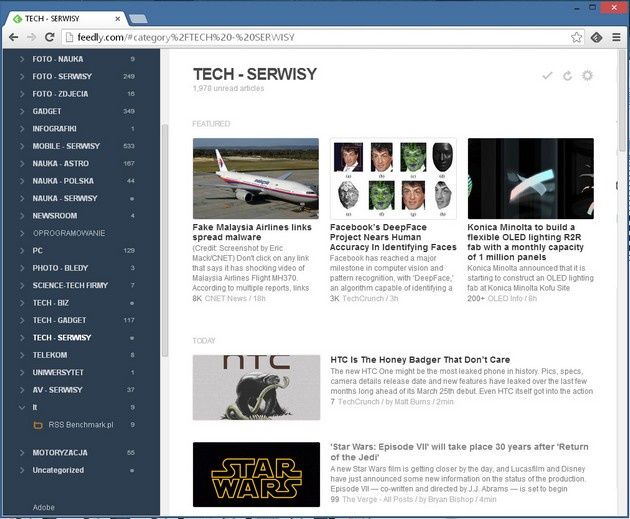Viewport: 630px width, 519px height.
Task: Click the feedly favicon on the tab
Action: 17,19
